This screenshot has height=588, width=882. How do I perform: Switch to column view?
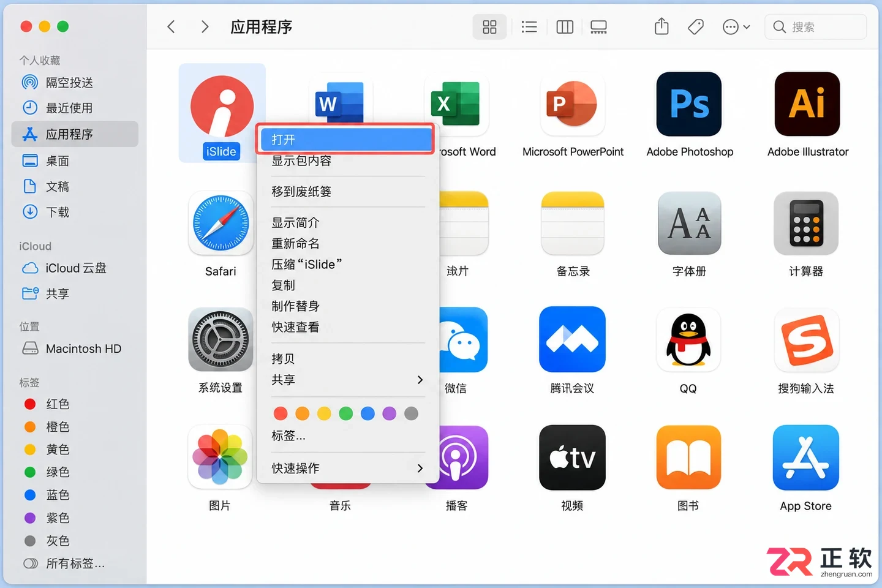[x=565, y=27]
